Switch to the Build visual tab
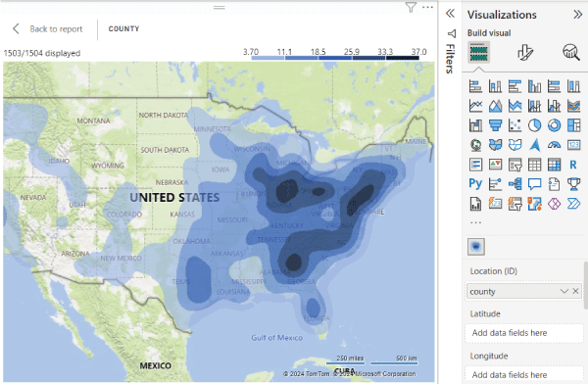The width and height of the screenshot is (588, 384). pos(478,52)
